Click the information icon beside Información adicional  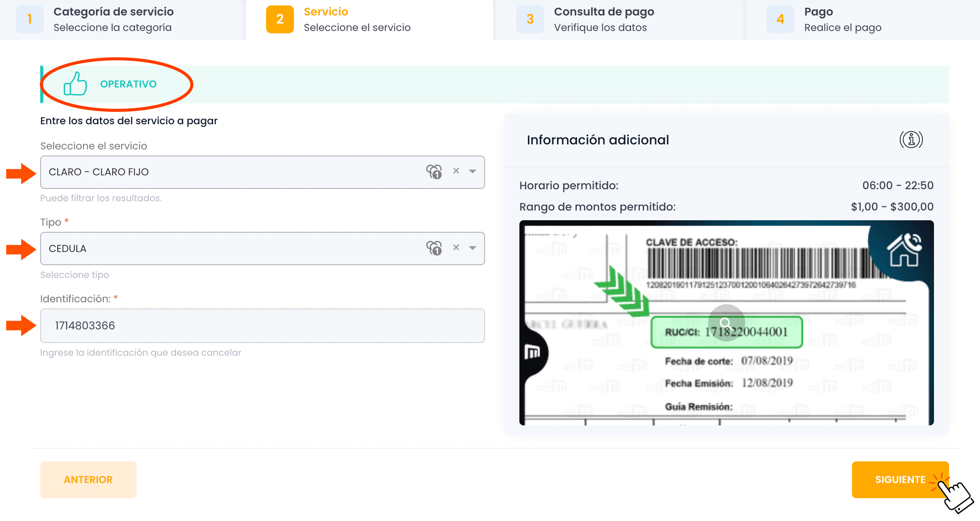tap(911, 140)
